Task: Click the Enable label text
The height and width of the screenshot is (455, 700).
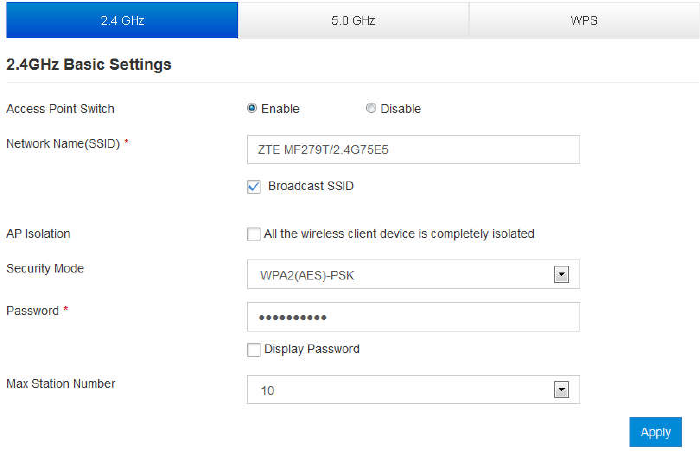Action: click(280, 108)
